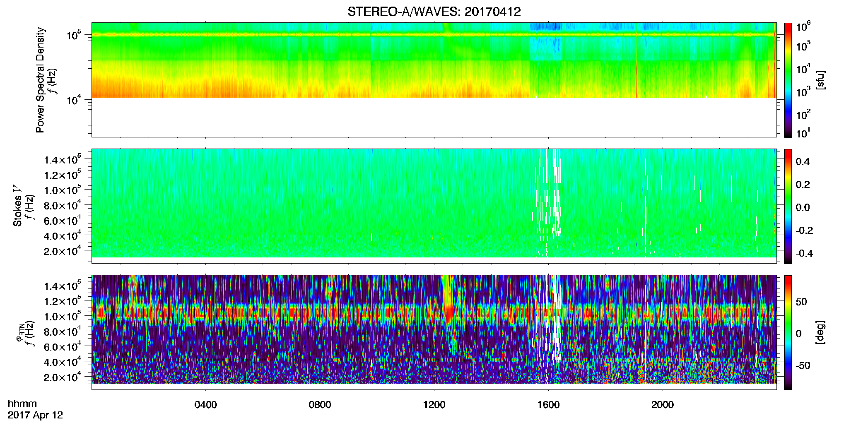The image size is (868, 447).
Task: Click the 1.0×10^5 tick on Stokes V axis
Action: [62, 190]
